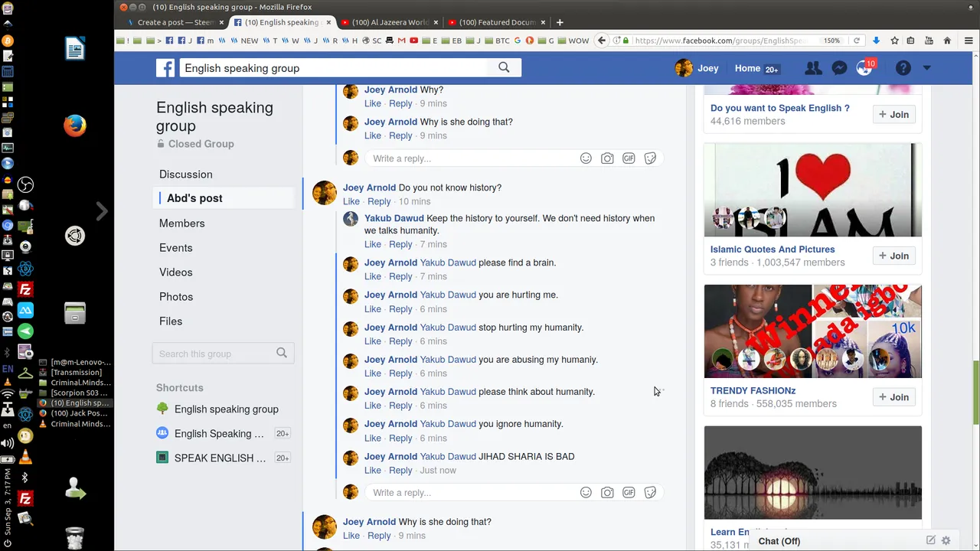Image resolution: width=980 pixels, height=551 pixels.
Task: Click Home in Facebook top bar
Action: [747, 68]
